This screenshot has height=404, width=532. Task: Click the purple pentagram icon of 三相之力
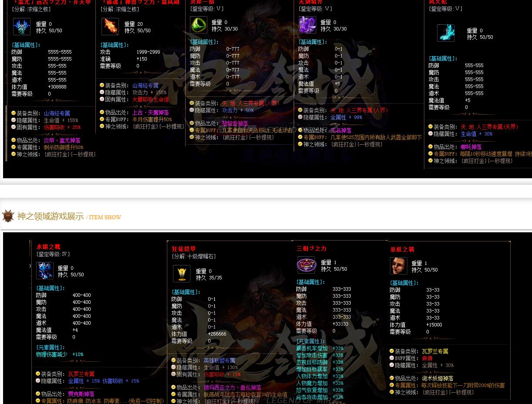tap(305, 265)
